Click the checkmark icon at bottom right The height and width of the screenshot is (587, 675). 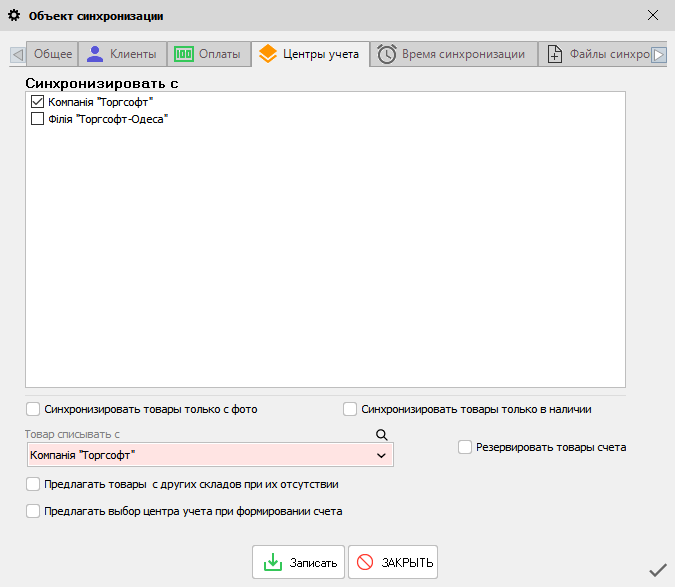pos(657,570)
